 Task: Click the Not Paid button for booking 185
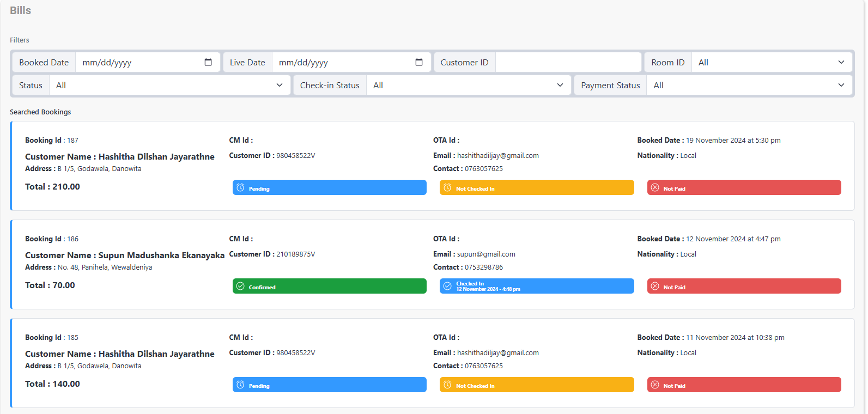(744, 385)
